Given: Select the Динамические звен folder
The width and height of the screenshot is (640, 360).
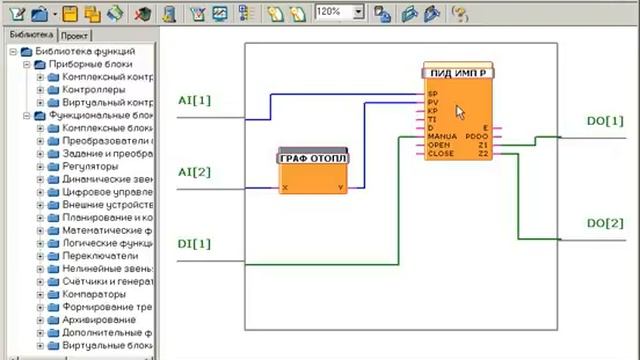Looking at the screenshot, I should (107, 179).
